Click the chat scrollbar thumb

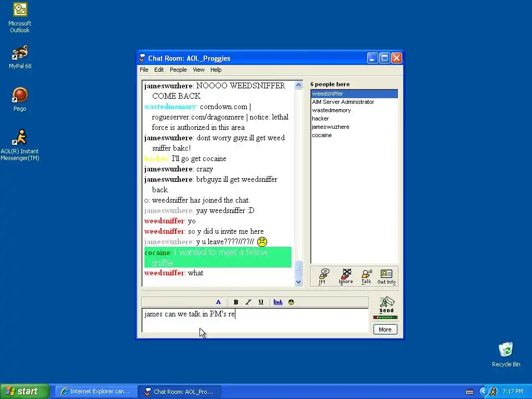point(299,269)
